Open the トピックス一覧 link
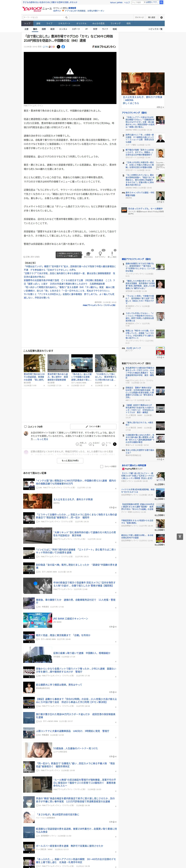 (x=155, y=29)
